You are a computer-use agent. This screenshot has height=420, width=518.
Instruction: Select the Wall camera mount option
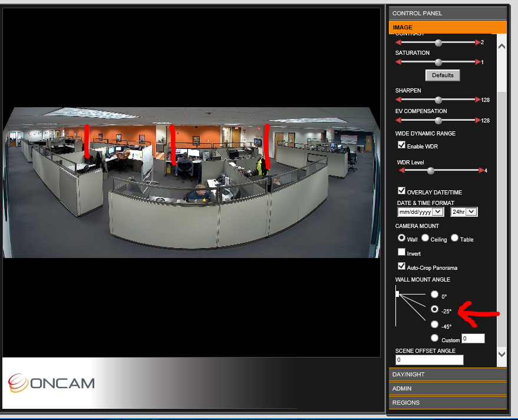401,238
